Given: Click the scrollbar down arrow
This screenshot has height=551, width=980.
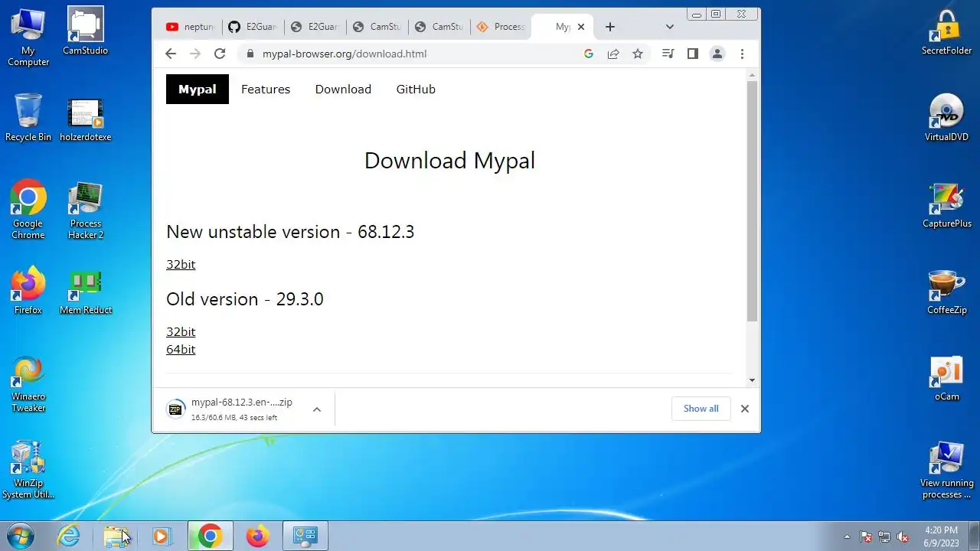Looking at the screenshot, I should (x=752, y=380).
